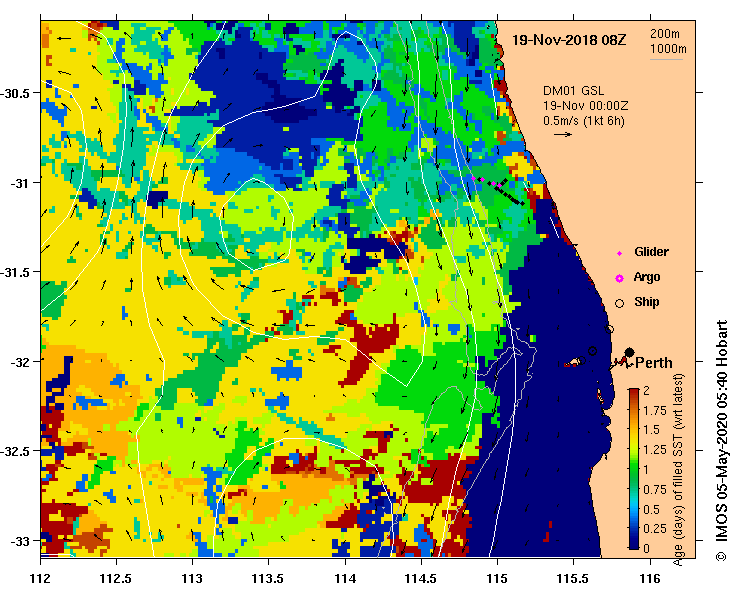Image resolution: width=739 pixels, height=592 pixels.
Task: Click longitude axis label 114.5
Action: pyautogui.click(x=421, y=579)
